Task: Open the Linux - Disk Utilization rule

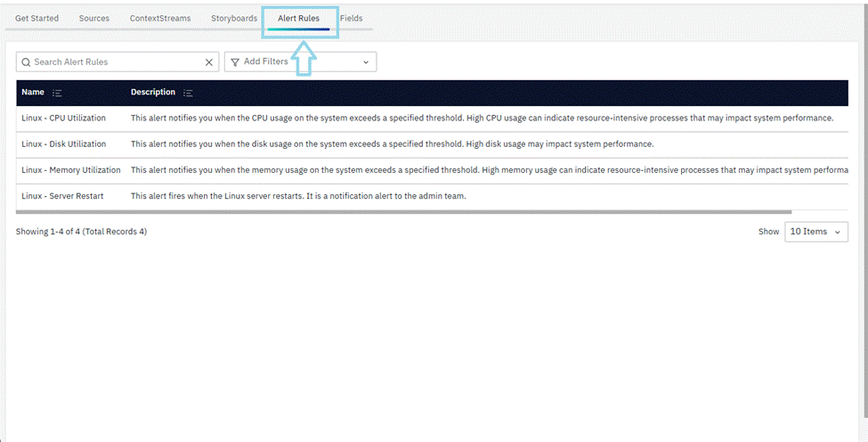Action: (63, 143)
